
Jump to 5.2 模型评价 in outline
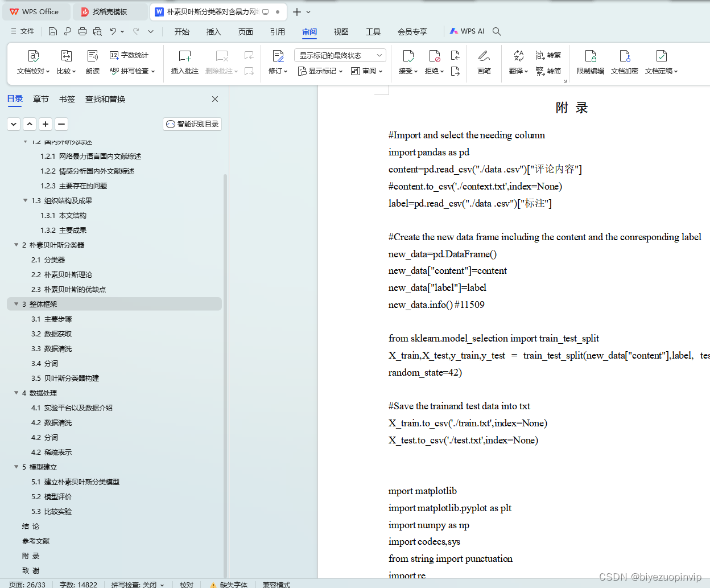click(52, 496)
